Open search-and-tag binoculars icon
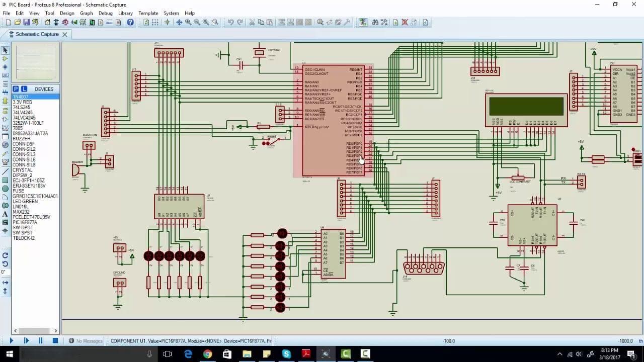This screenshot has width=644, height=362. [375, 22]
